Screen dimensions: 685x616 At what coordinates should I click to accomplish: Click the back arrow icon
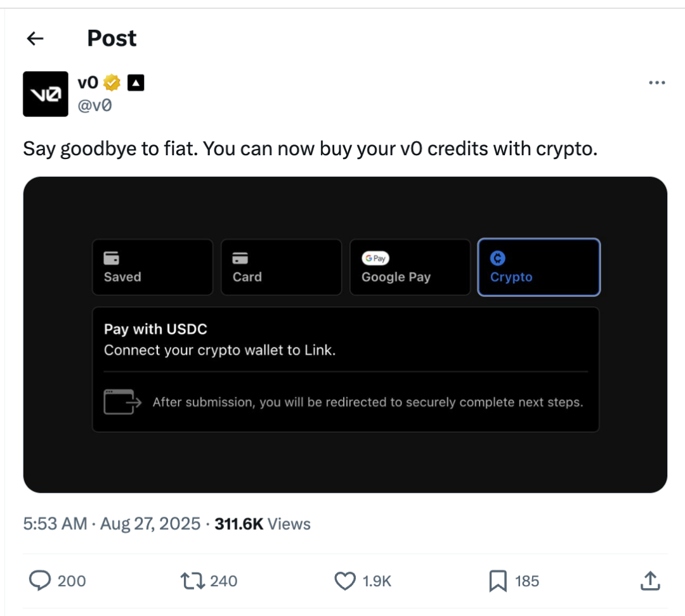tap(36, 39)
